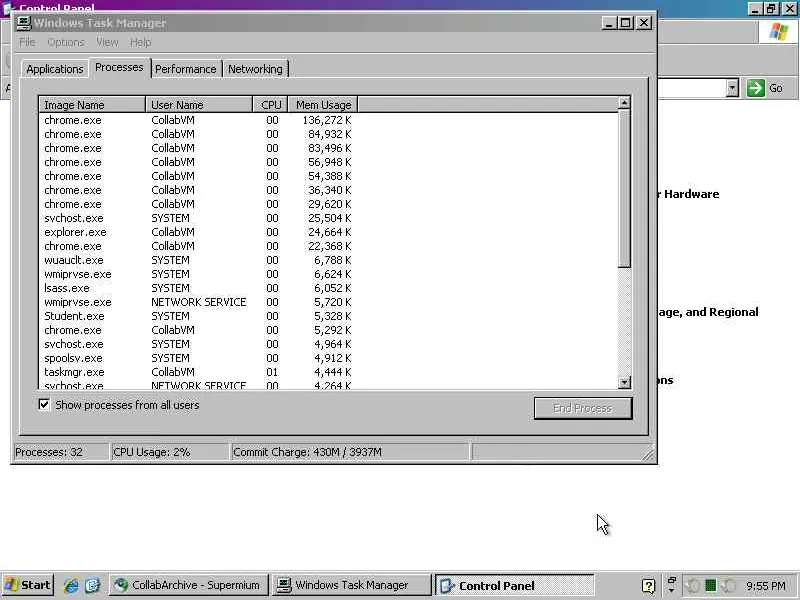Click the process list scroll up arrow
The image size is (800, 600).
[x=624, y=103]
